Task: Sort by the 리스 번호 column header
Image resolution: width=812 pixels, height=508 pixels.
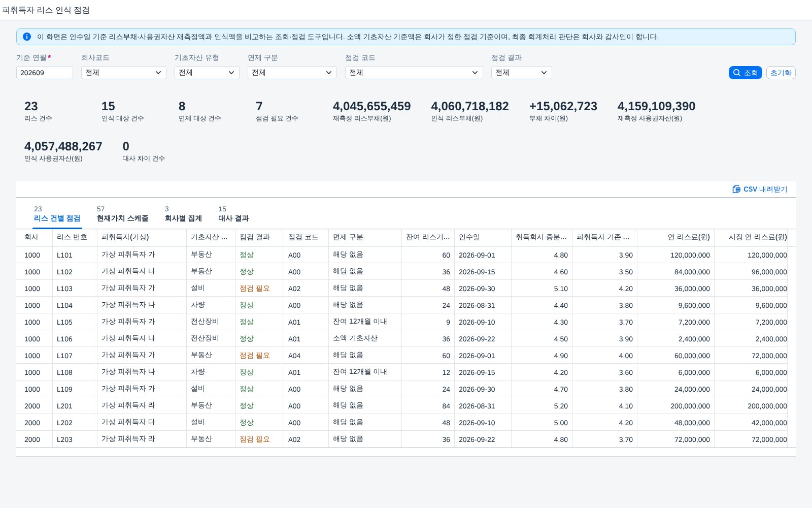Action: [75, 237]
